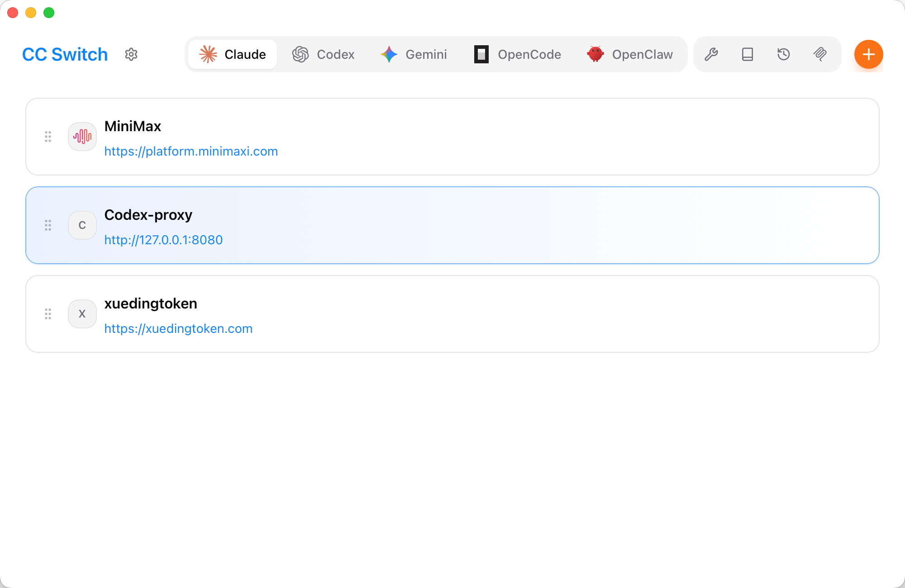The width and height of the screenshot is (905, 588).
Task: Open the platform.minimaxi.com link
Action: click(191, 151)
